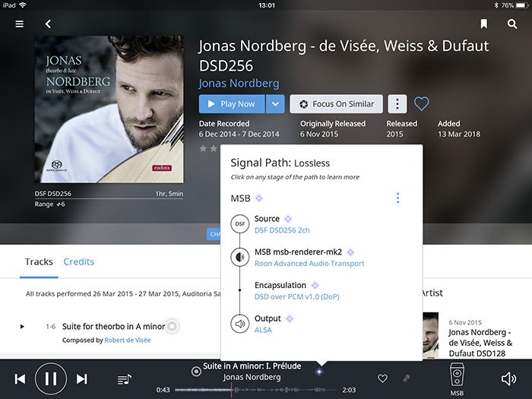Click the Focus On Similar button
532x399 pixels.
point(336,104)
